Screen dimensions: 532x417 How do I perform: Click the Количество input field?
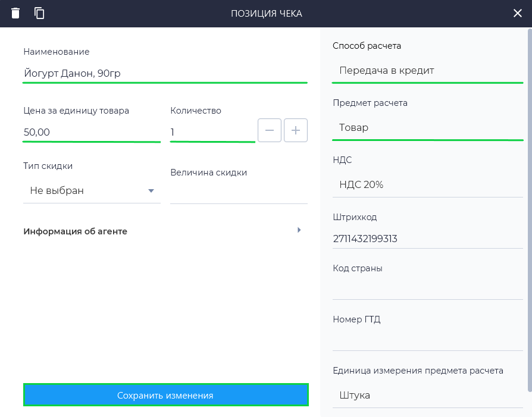click(x=212, y=132)
